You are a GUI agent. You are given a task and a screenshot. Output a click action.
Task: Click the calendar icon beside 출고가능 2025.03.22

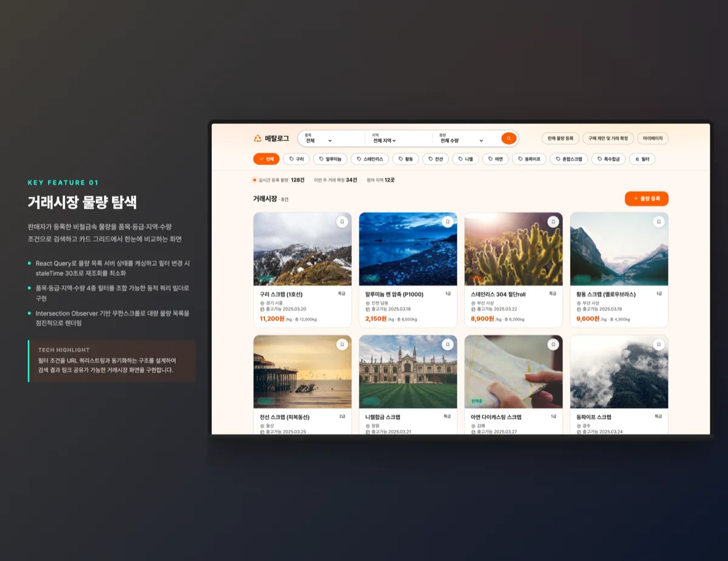click(x=473, y=309)
